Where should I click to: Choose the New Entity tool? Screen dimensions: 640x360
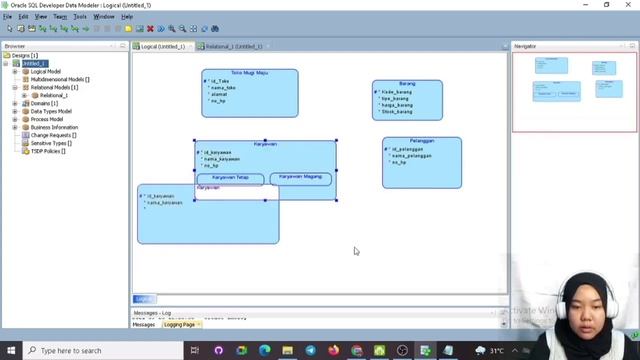[20, 29]
